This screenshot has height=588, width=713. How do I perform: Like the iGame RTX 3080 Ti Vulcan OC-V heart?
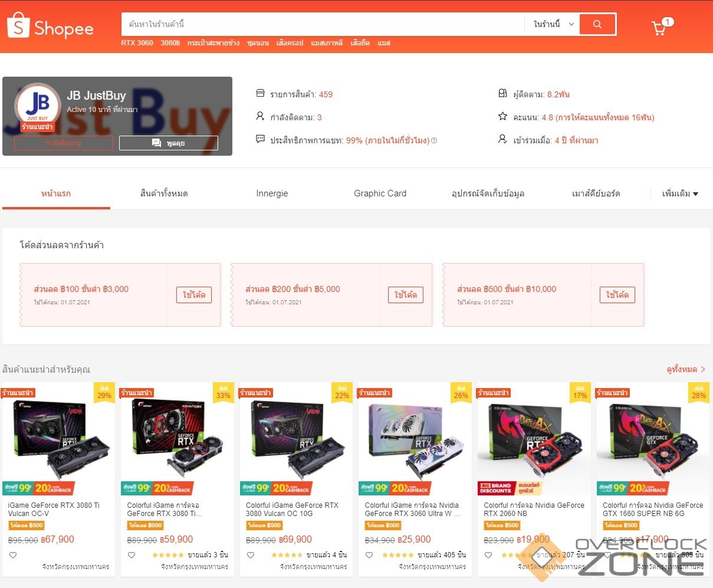point(13,555)
